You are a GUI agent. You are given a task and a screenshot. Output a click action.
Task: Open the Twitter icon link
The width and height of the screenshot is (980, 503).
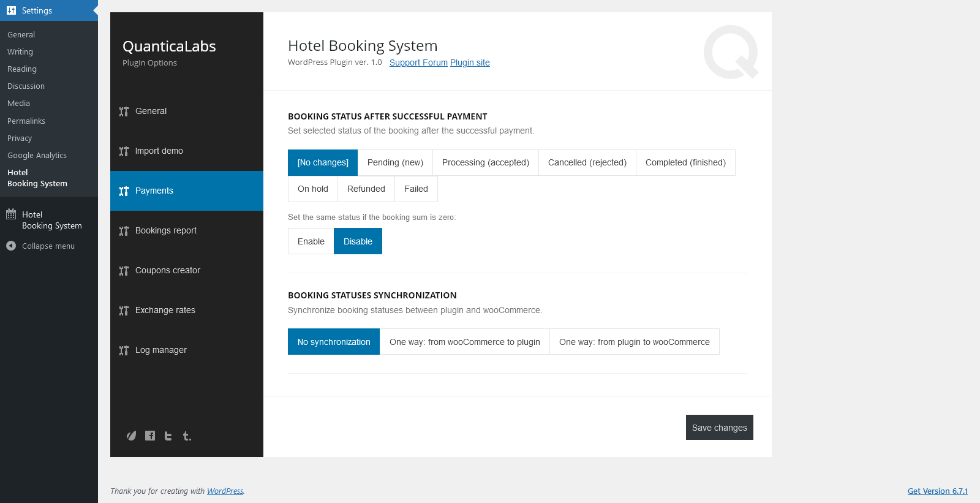click(x=168, y=436)
